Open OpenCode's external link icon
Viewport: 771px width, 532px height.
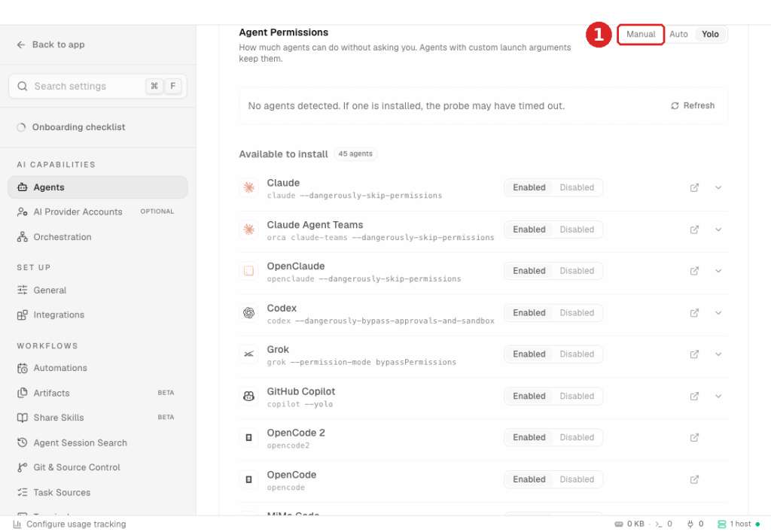point(694,479)
